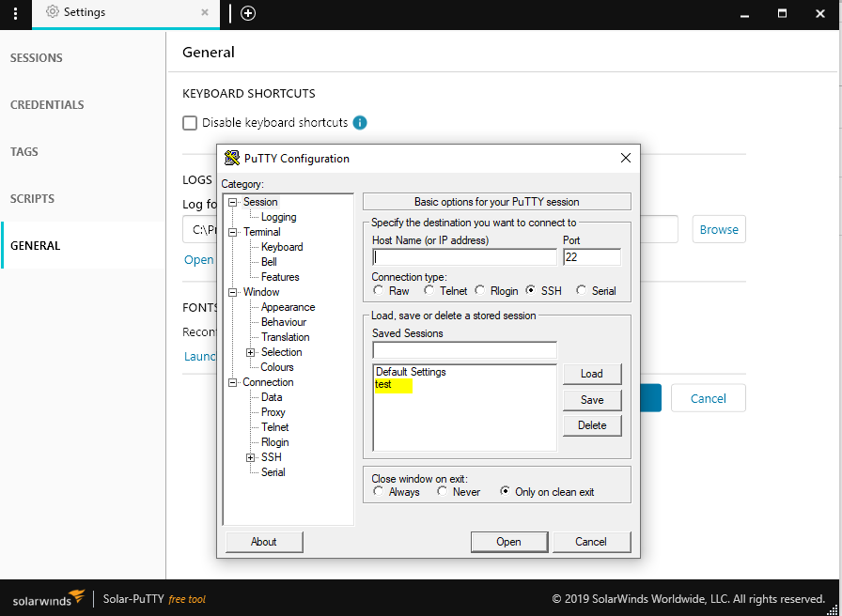Select Session category in tree
The image size is (842, 616).
point(260,202)
